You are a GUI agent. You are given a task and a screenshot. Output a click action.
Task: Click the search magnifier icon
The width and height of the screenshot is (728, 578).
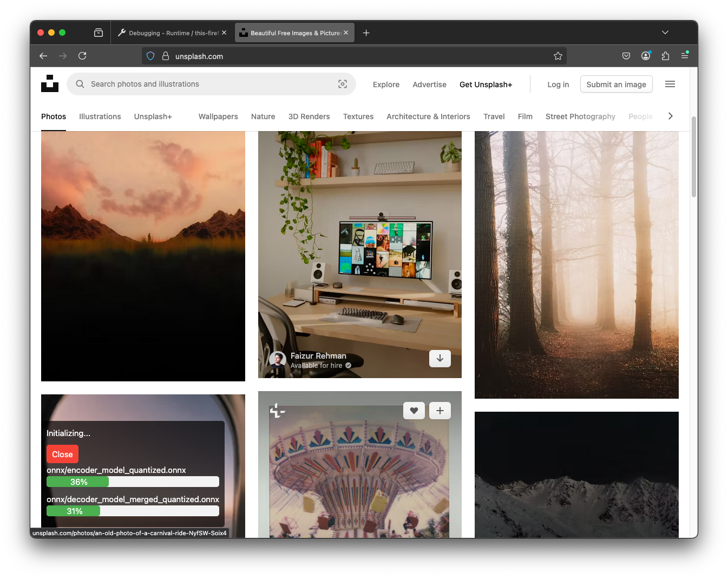(80, 84)
